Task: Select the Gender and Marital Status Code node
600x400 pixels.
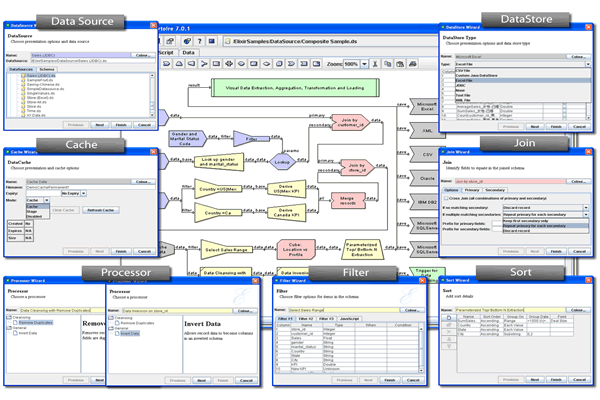Action: pos(187,139)
